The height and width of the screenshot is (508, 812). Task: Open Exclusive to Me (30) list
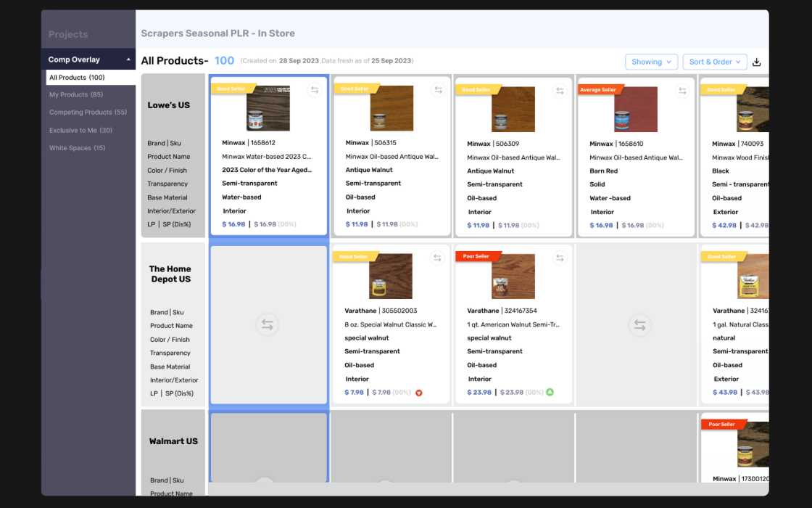coord(80,130)
